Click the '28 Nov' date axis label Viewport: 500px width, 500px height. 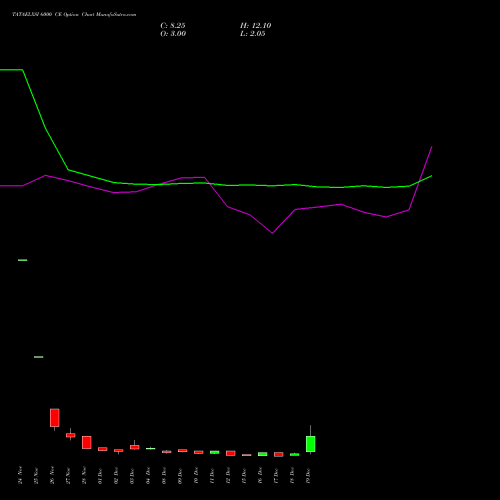click(x=84, y=475)
